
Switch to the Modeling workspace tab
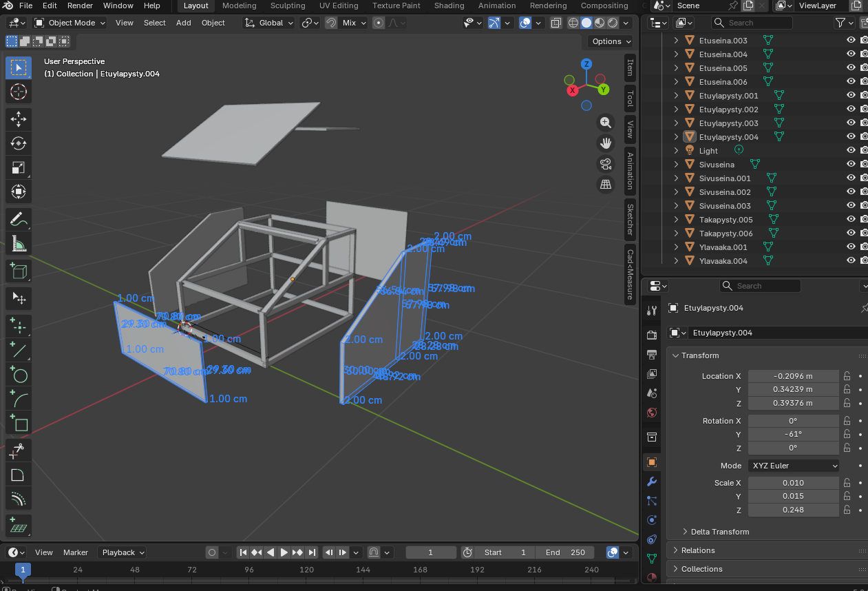tap(239, 6)
